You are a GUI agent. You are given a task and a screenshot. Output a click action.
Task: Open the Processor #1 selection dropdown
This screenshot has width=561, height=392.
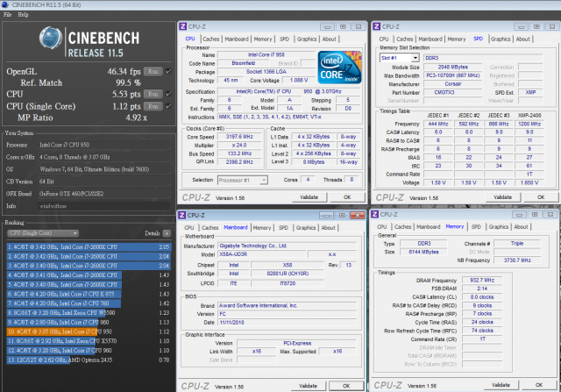click(x=243, y=180)
